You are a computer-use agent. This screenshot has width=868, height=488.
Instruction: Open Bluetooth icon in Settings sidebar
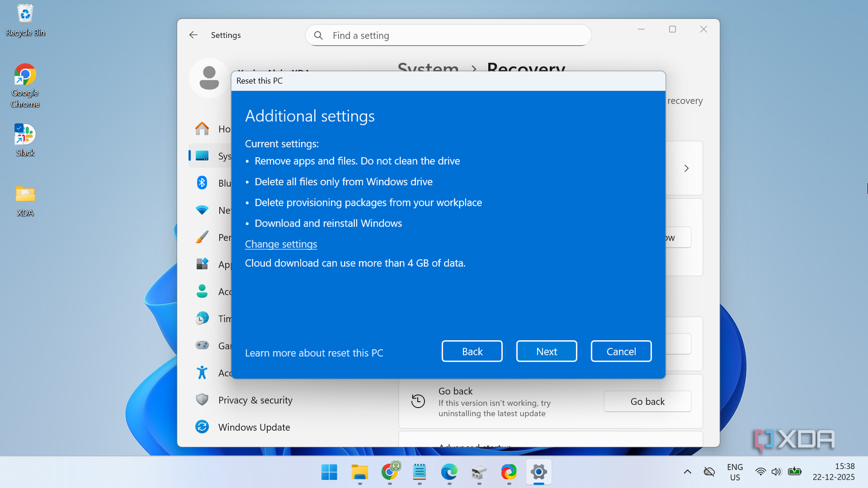[202, 182]
